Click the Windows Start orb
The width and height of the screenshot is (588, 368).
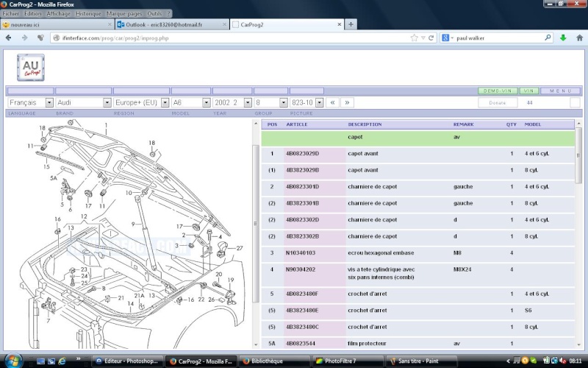tap(13, 361)
